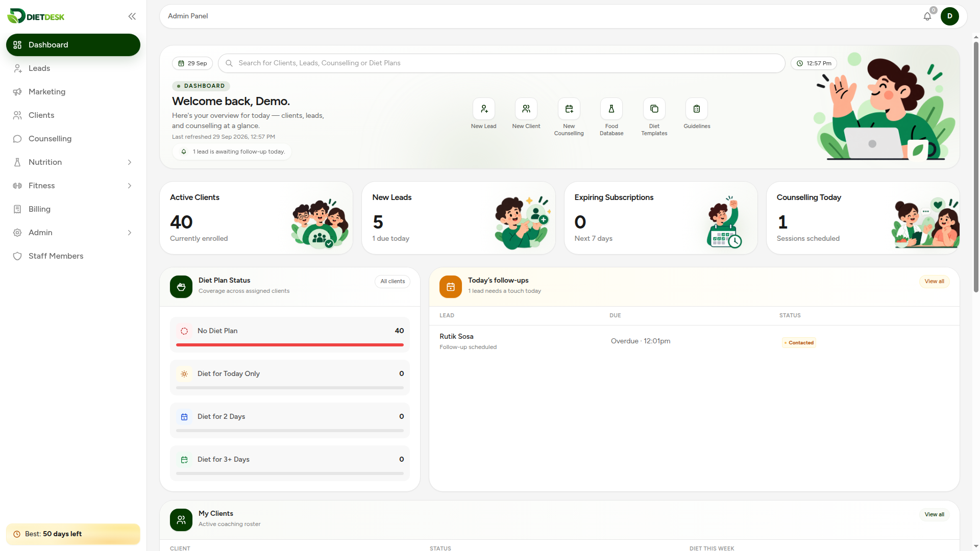The height and width of the screenshot is (551, 980).
Task: Open Guidelines quick action icon
Action: coord(697,109)
